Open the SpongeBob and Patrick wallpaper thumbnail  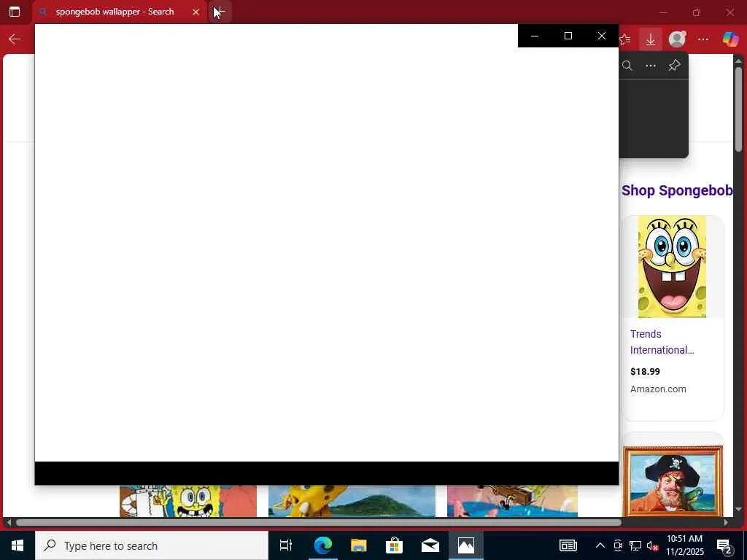coord(188,501)
